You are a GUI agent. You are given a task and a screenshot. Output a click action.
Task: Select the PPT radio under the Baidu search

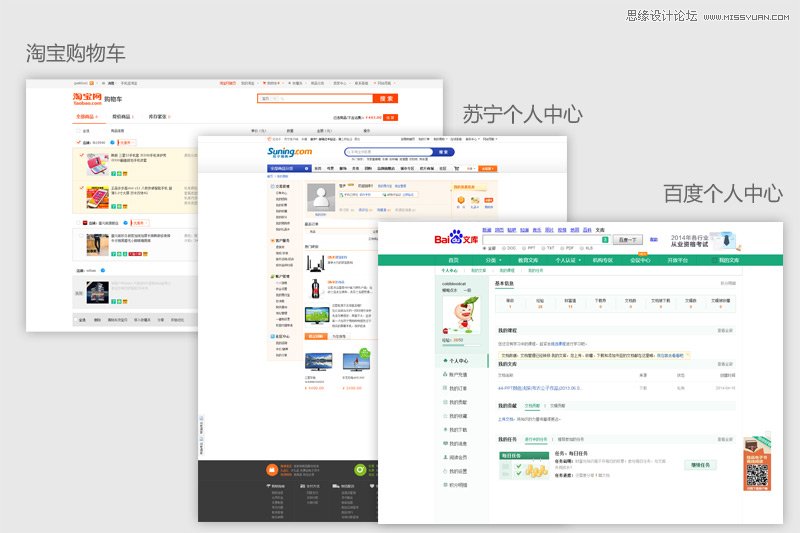[x=524, y=248]
